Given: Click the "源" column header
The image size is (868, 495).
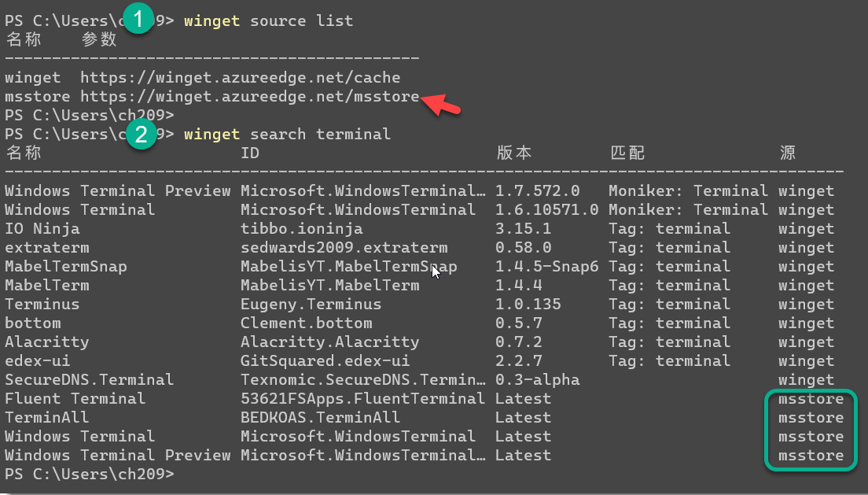Looking at the screenshot, I should (787, 153).
